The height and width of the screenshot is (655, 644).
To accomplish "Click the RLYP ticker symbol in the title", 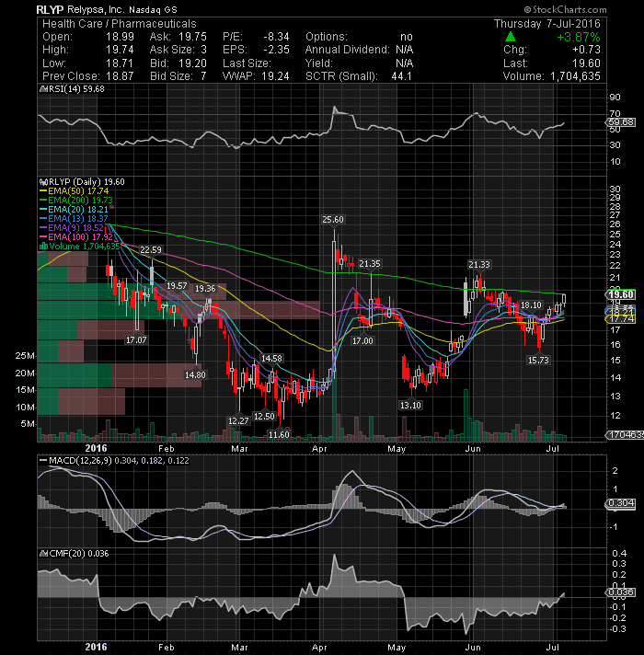I will tap(50, 9).
